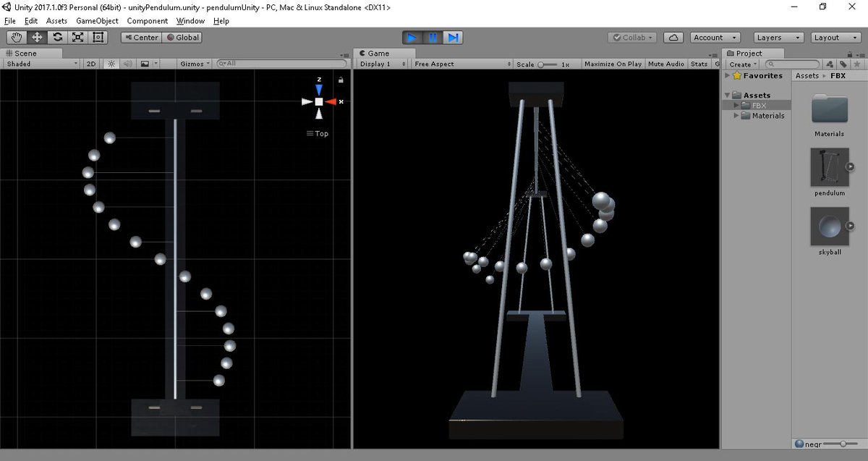Viewport: 868px width, 461px height.
Task: Select the FBX folder in tree
Action: (757, 105)
